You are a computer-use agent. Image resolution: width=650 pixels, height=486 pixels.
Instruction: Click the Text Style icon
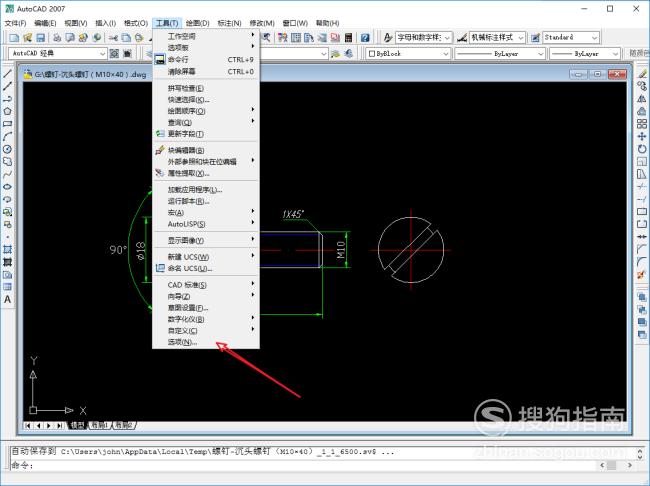pos(388,38)
